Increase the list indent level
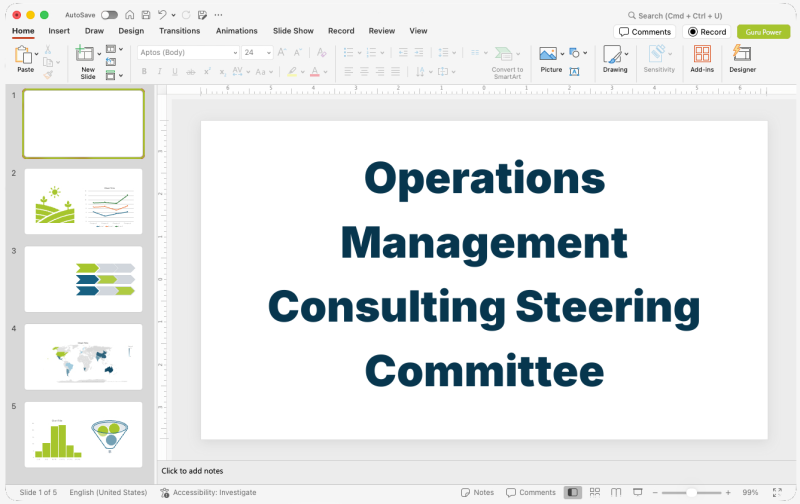800x504 pixels. [419, 52]
